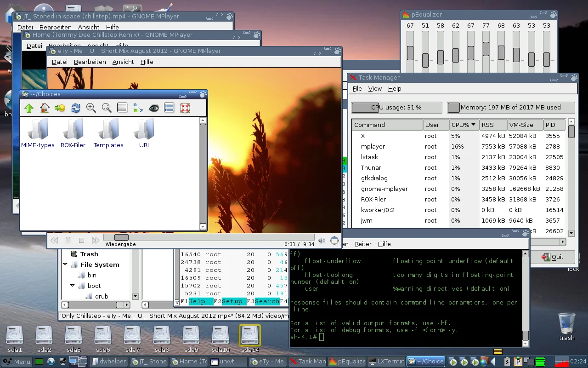Open the sda7 drive icon

(132, 339)
